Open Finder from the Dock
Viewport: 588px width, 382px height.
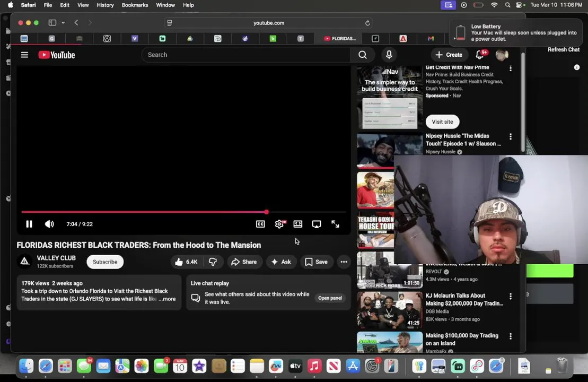(x=27, y=366)
